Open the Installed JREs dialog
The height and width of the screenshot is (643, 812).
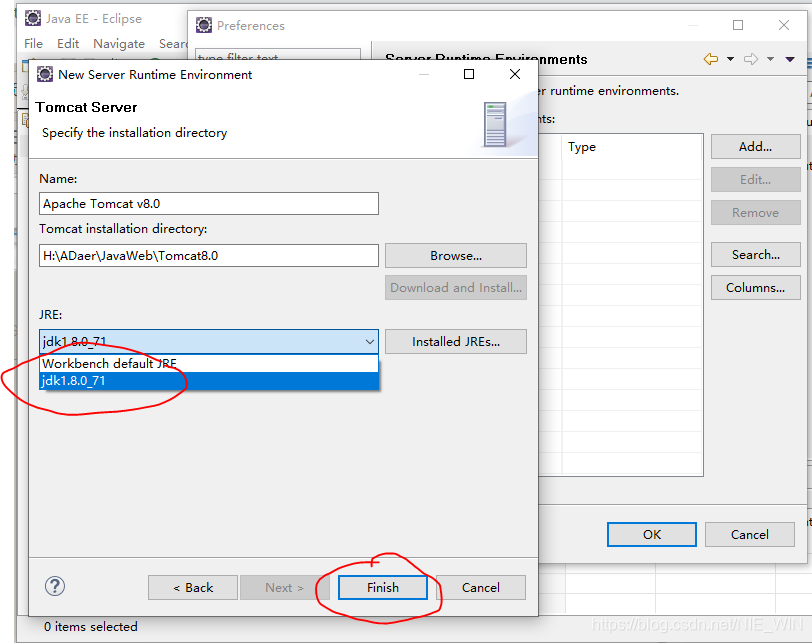[456, 342]
